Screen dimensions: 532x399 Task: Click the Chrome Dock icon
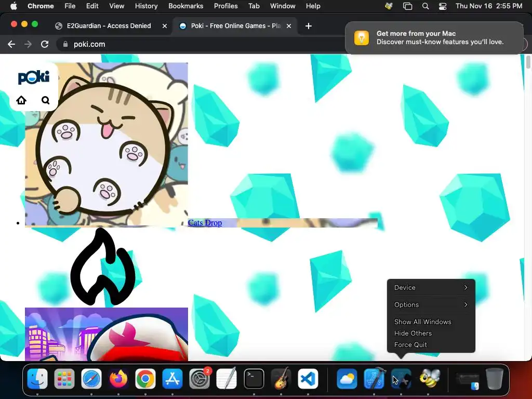pos(145,379)
